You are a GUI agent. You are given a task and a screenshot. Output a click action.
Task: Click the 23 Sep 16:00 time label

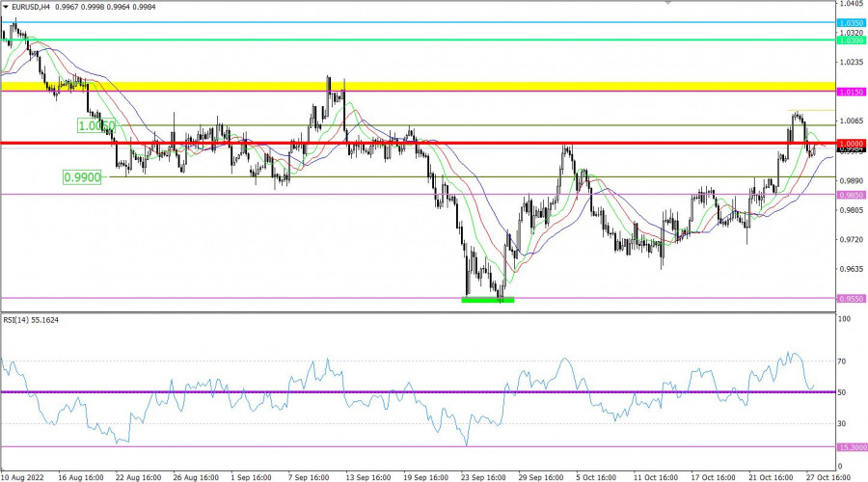tap(482, 476)
